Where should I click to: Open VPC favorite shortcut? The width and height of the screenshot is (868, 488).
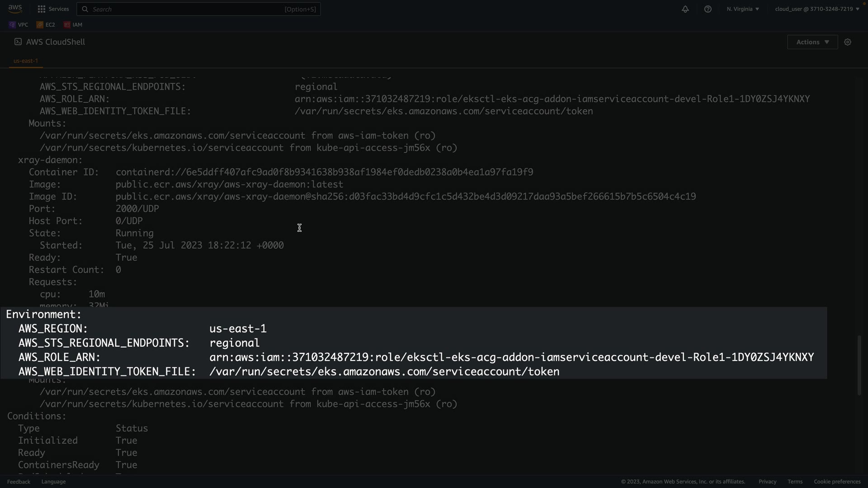pyautogui.click(x=19, y=25)
